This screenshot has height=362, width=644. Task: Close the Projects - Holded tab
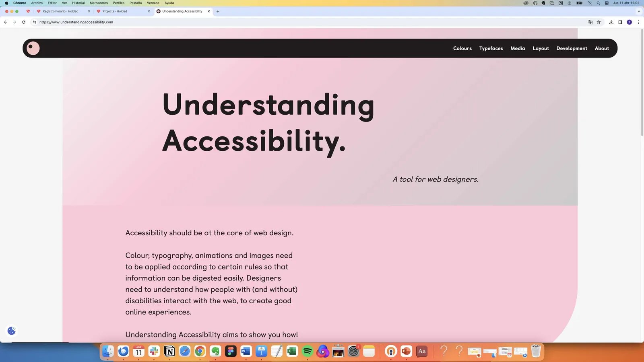point(149,11)
